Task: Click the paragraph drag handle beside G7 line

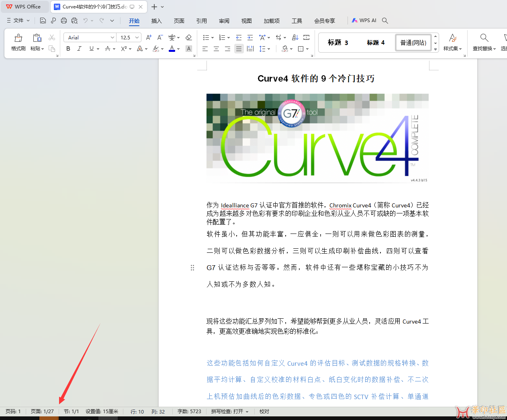Action: point(192,268)
